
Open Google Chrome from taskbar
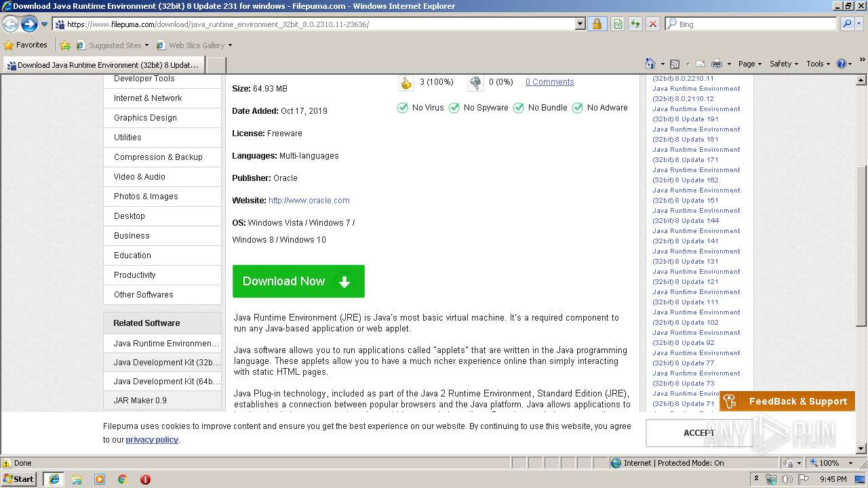(123, 479)
